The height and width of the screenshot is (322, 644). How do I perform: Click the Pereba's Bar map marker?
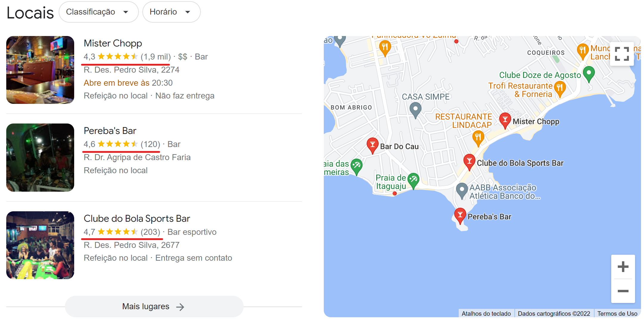pyautogui.click(x=460, y=215)
